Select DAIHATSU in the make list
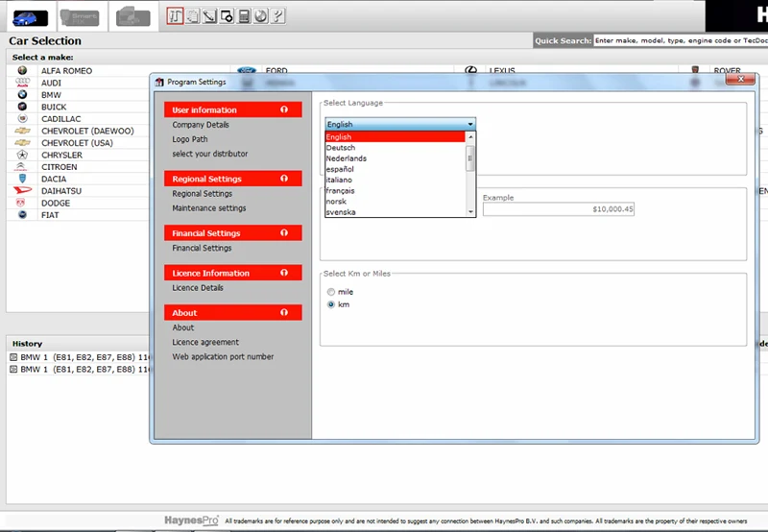The image size is (768, 532). pyautogui.click(x=61, y=191)
